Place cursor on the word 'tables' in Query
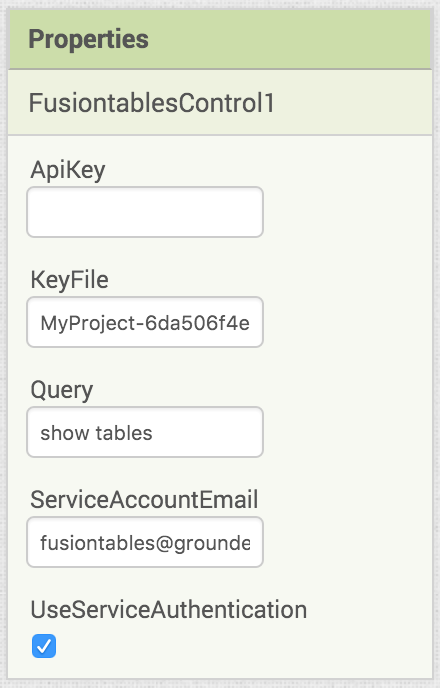The width and height of the screenshot is (440, 688). point(124,433)
